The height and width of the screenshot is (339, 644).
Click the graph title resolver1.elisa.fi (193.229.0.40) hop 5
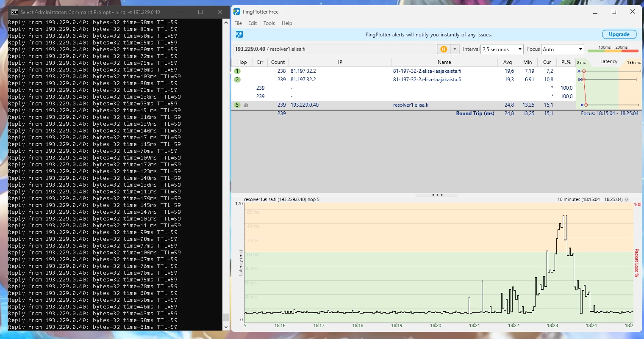click(x=282, y=199)
